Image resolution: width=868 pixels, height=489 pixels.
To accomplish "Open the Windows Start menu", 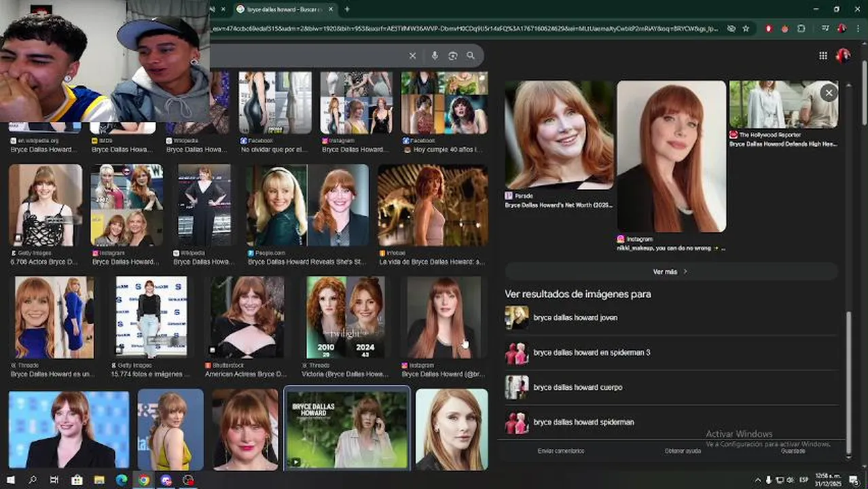I will pyautogui.click(x=10, y=480).
